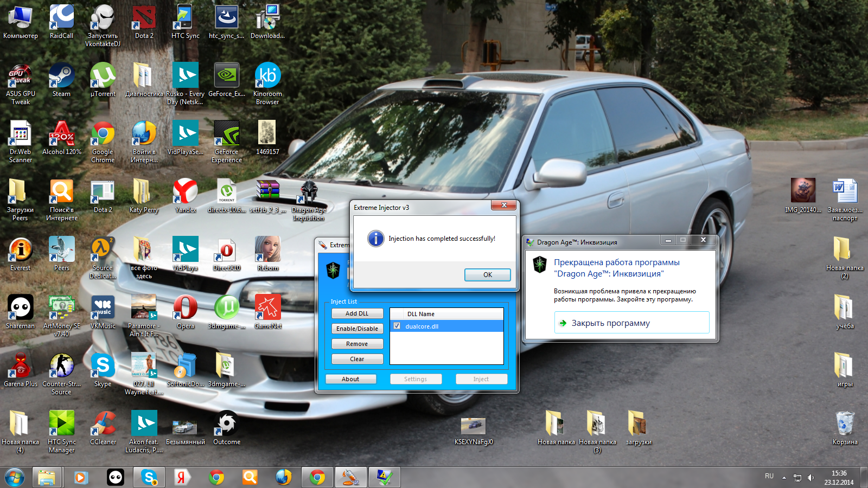Launch Opera from desktop
The height and width of the screenshot is (488, 868).
186,312
